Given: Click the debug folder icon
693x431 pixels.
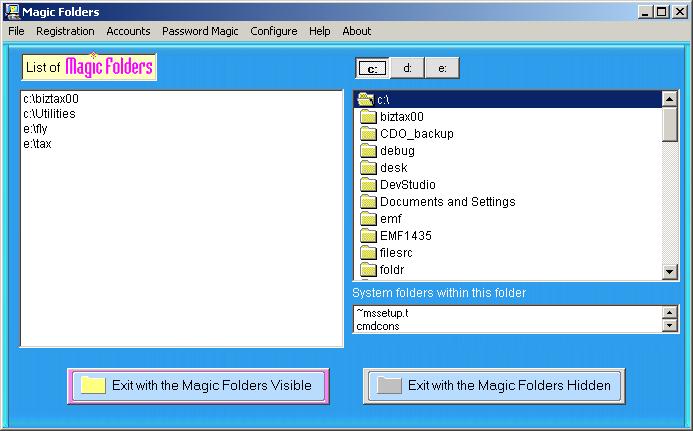Looking at the screenshot, I should [x=368, y=151].
